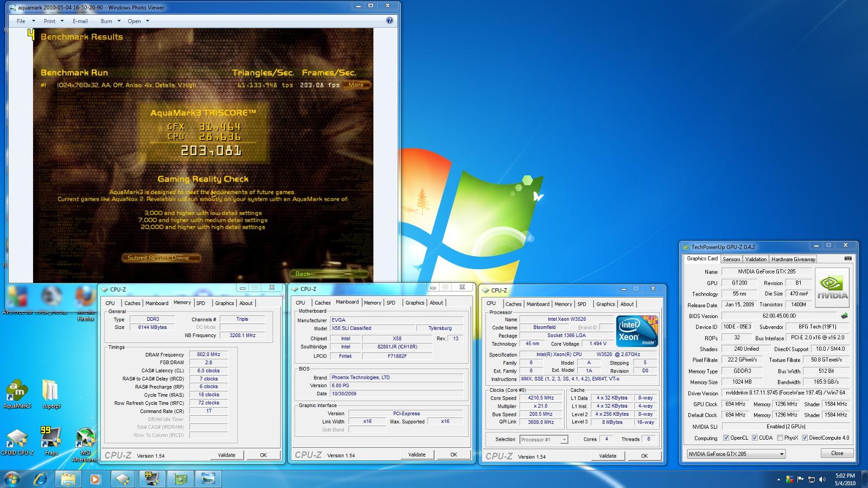Click the Core Voltage value 1.494 V
This screenshot has width=868, height=488.
[x=597, y=344]
